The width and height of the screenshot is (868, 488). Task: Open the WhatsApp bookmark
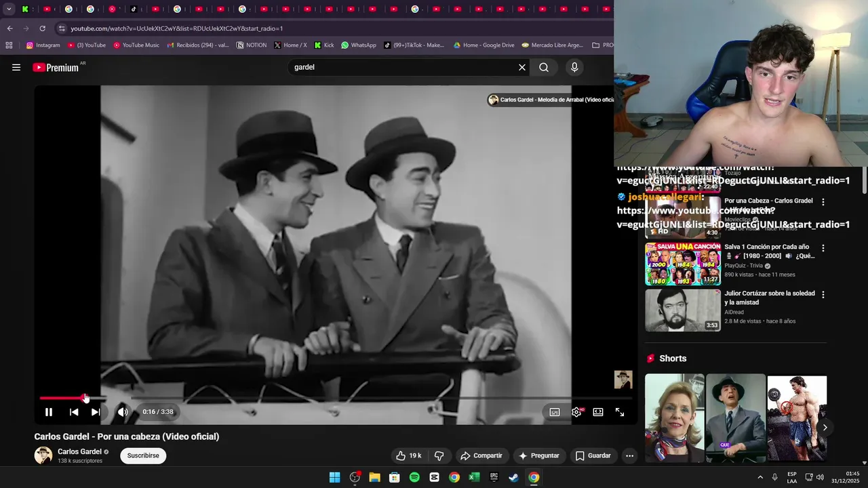[x=359, y=45]
